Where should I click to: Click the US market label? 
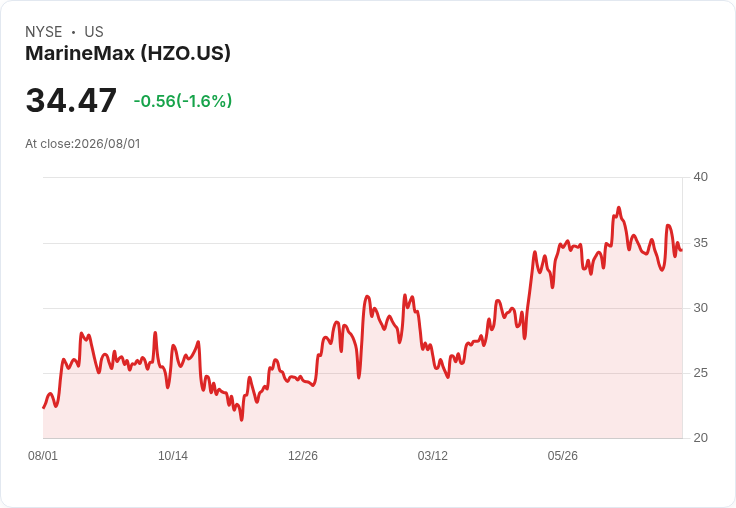tap(94, 32)
